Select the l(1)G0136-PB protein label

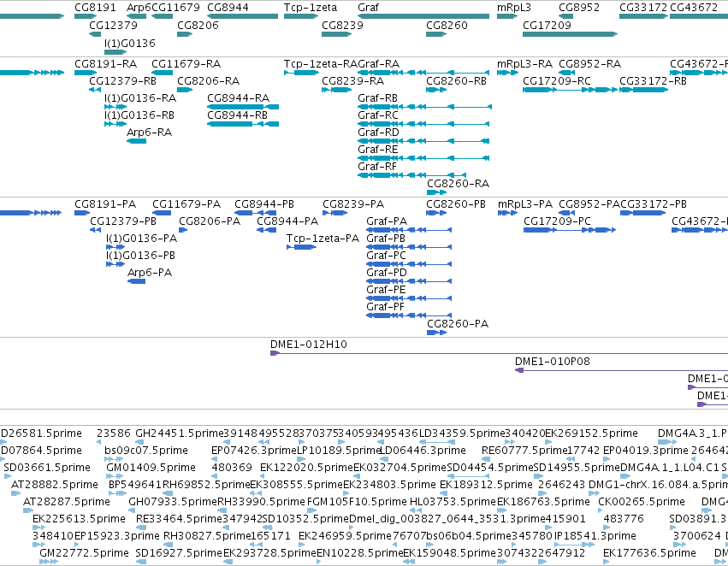(140, 255)
